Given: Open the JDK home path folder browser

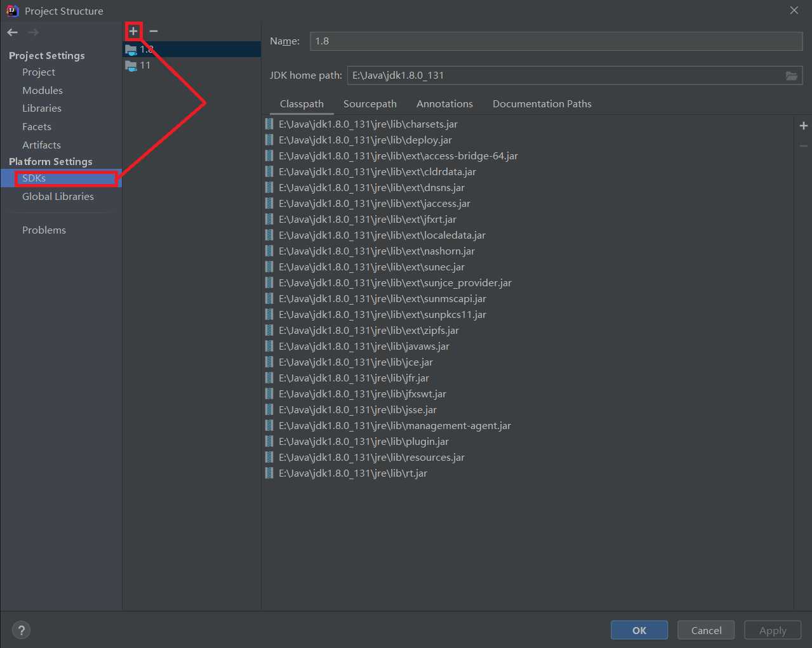Looking at the screenshot, I should (x=791, y=76).
